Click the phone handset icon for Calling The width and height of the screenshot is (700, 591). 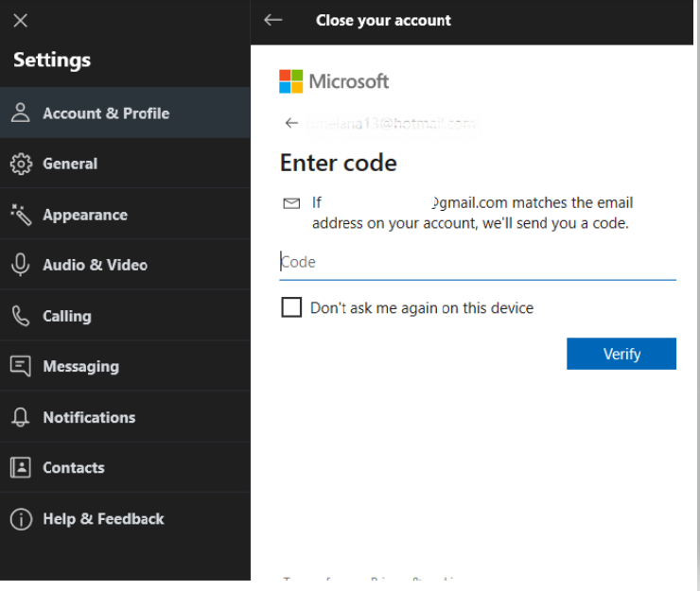[x=21, y=316]
